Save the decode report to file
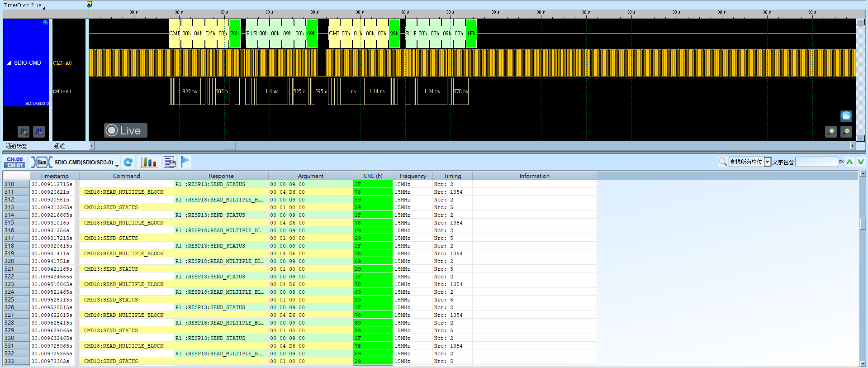The width and height of the screenshot is (868, 368). pyautogui.click(x=170, y=162)
